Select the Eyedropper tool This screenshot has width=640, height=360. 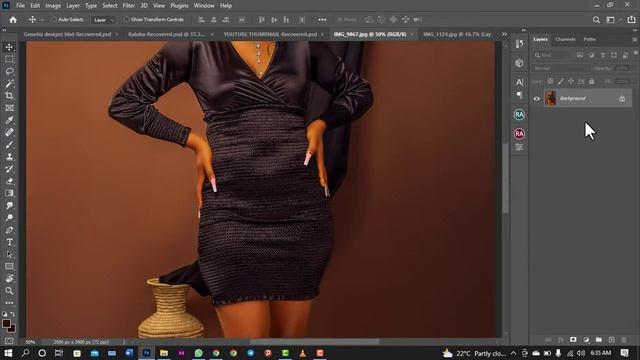click(9, 120)
